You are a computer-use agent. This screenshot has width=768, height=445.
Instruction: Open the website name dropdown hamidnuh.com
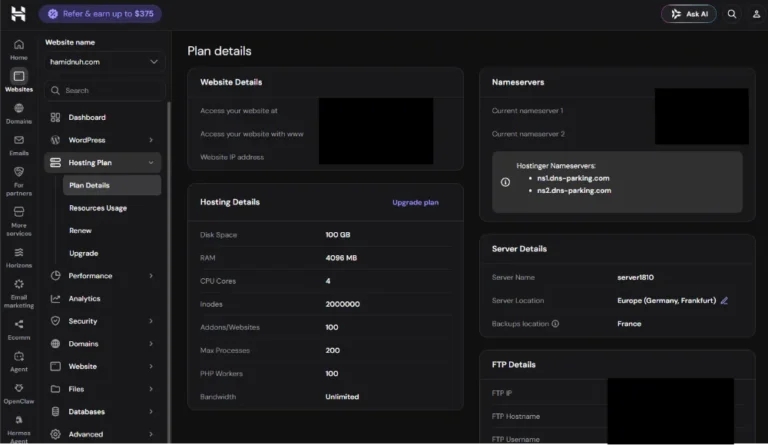pos(104,62)
